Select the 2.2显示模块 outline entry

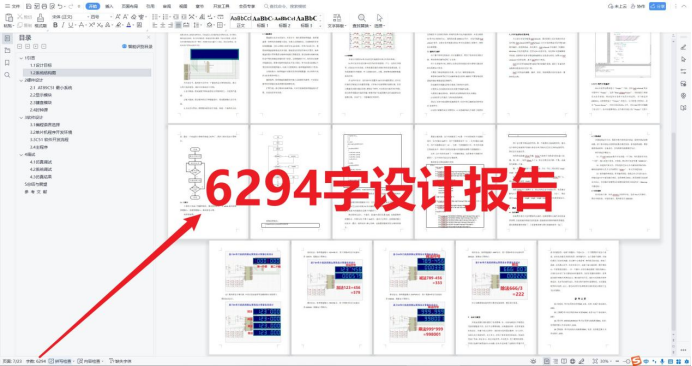(41, 95)
